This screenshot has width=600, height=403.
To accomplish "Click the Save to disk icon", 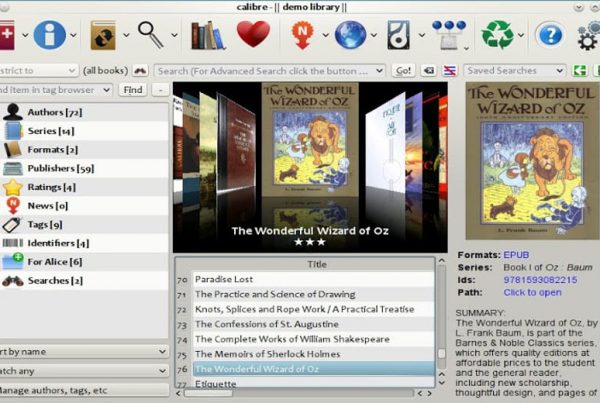I will [x=398, y=35].
